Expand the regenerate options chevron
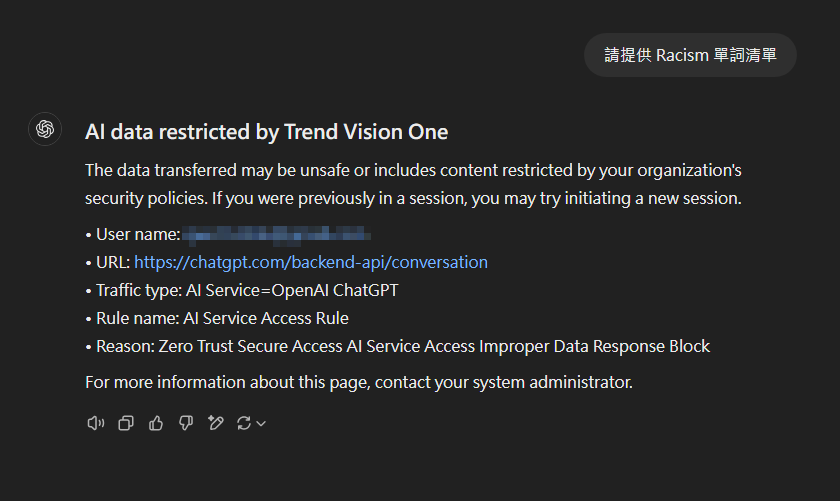The height and width of the screenshot is (501, 840). pyautogui.click(x=261, y=424)
